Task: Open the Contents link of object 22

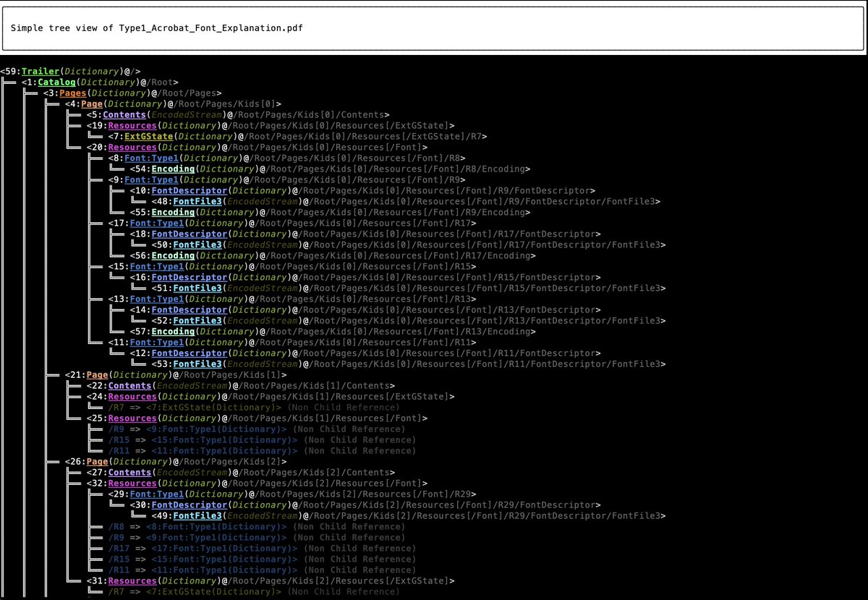Action: (130, 386)
